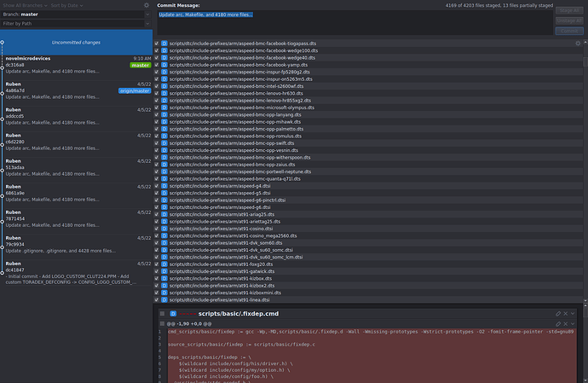Click status icon beside at91-dvk_som60.dts

pos(164,243)
